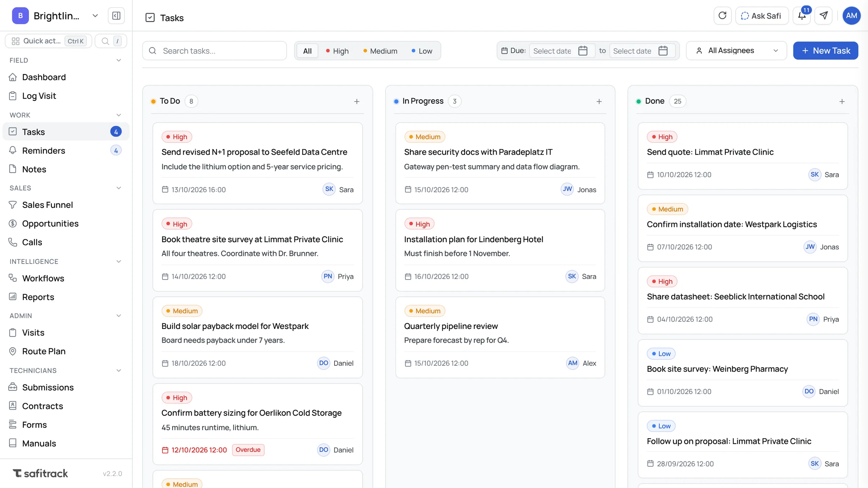Open the AM user avatar
The height and width of the screenshot is (488, 868).
(851, 16)
